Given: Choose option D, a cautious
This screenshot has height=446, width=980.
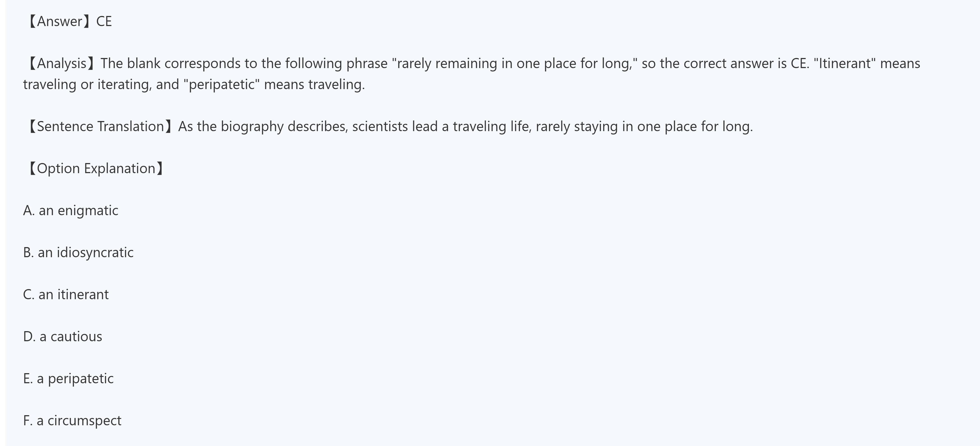Looking at the screenshot, I should coord(63,336).
